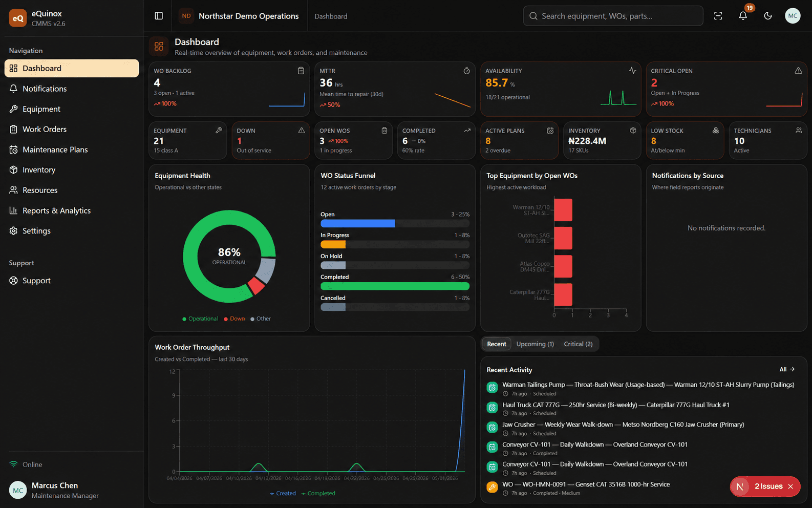The width and height of the screenshot is (812, 508).
Task: Switch to the Critical (2) tab
Action: point(578,344)
